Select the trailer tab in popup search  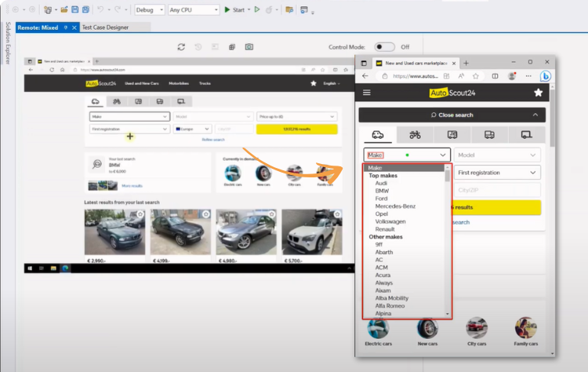(527, 135)
